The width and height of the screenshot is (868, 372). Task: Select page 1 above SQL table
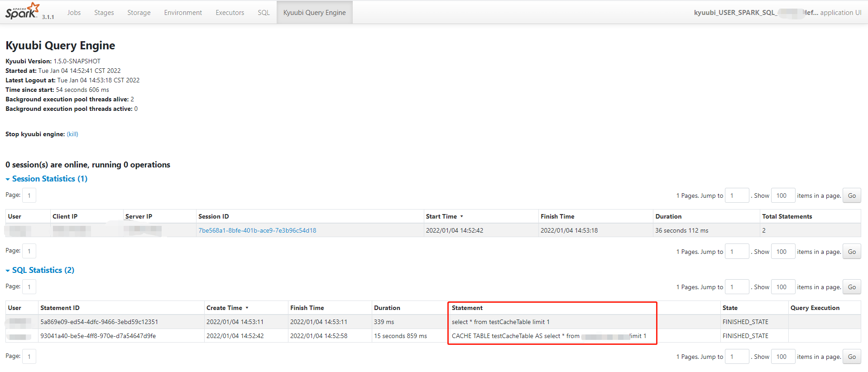pyautogui.click(x=29, y=287)
